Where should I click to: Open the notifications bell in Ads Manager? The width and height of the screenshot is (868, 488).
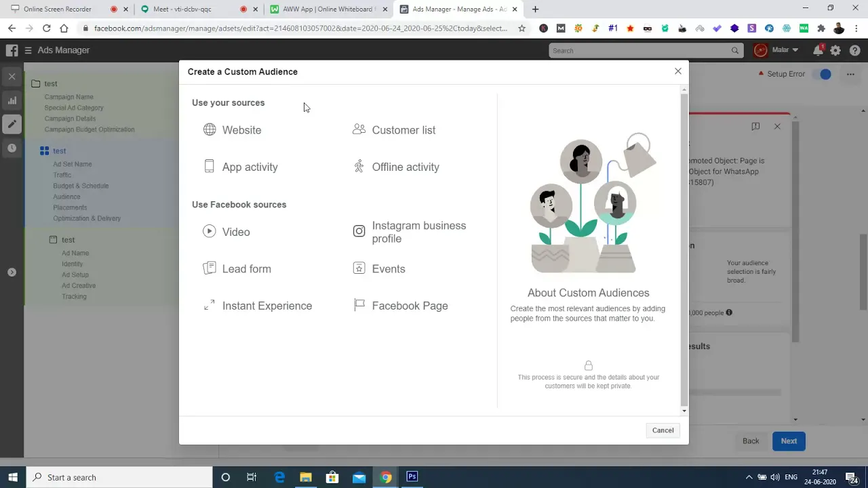(x=818, y=50)
